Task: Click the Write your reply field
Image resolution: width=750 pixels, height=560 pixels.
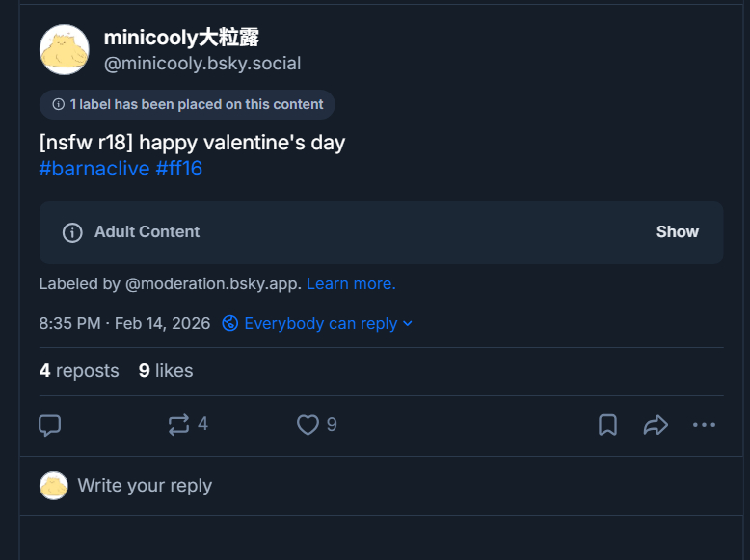Action: click(145, 486)
